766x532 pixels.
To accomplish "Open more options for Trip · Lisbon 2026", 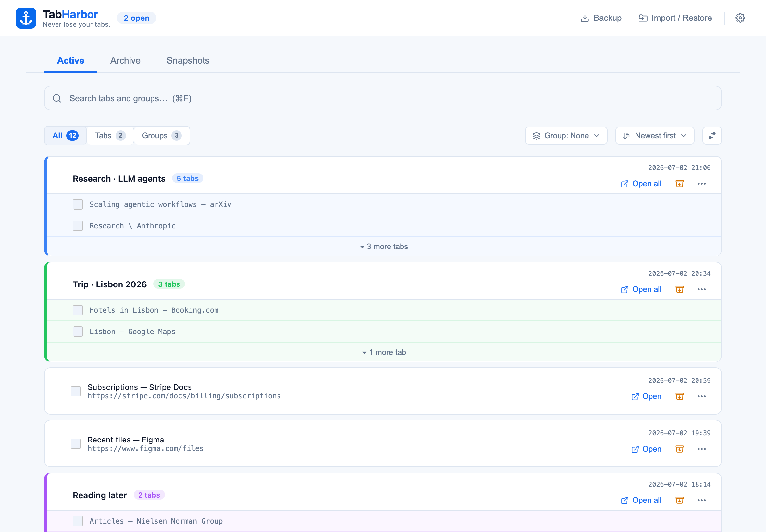I will (702, 289).
